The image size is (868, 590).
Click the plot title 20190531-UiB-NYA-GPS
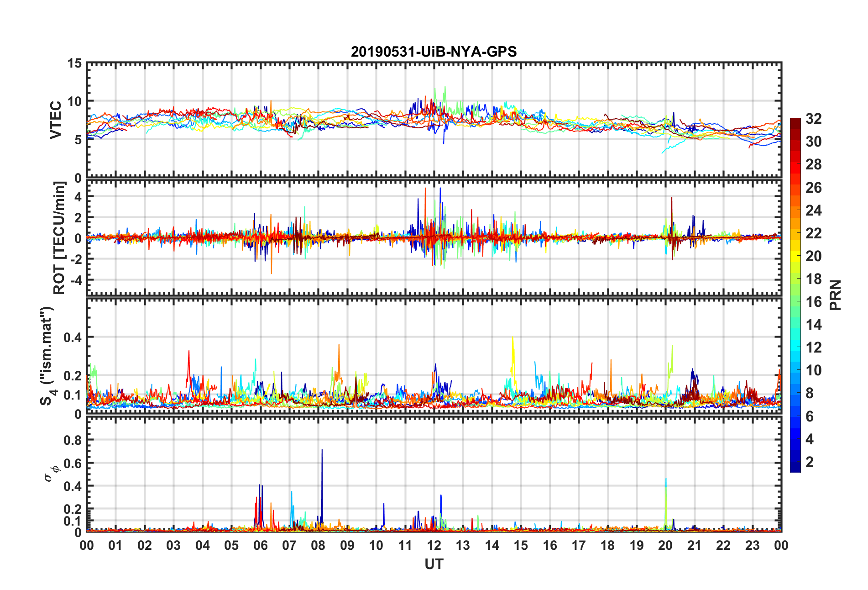tap(434, 52)
